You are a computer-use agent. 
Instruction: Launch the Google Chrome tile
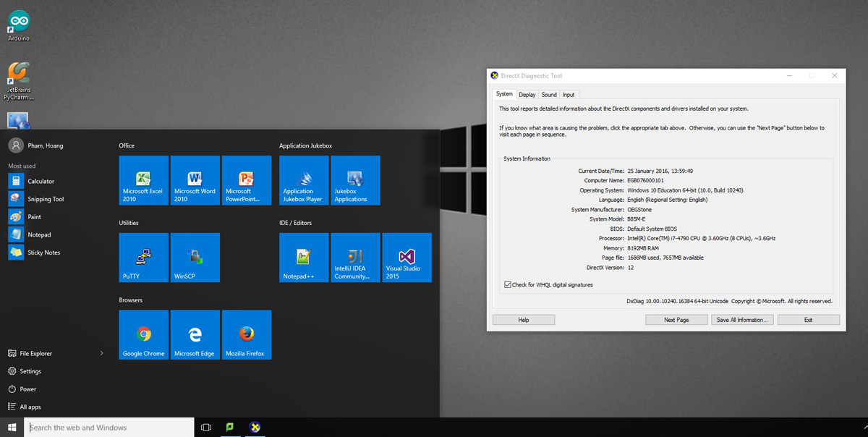point(143,335)
